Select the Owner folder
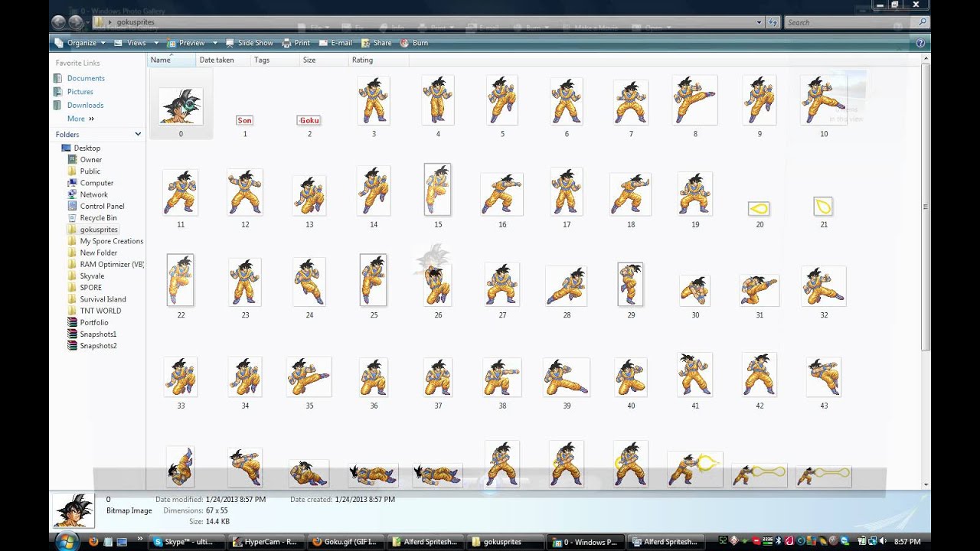 click(84, 159)
